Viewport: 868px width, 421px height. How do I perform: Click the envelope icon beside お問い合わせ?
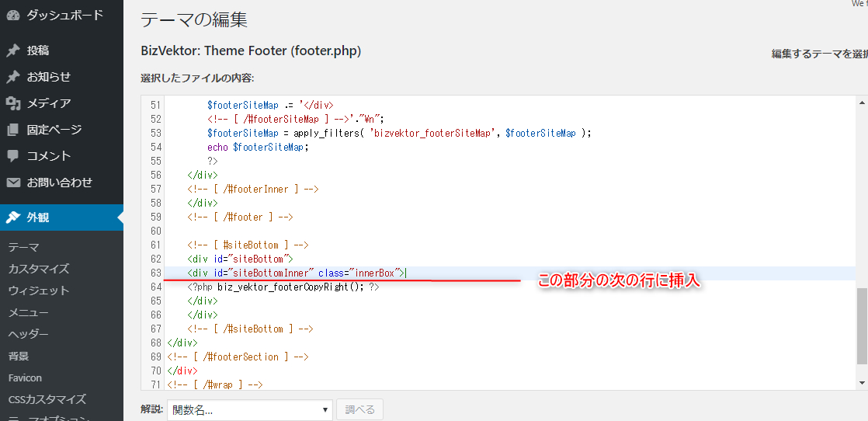click(x=13, y=183)
